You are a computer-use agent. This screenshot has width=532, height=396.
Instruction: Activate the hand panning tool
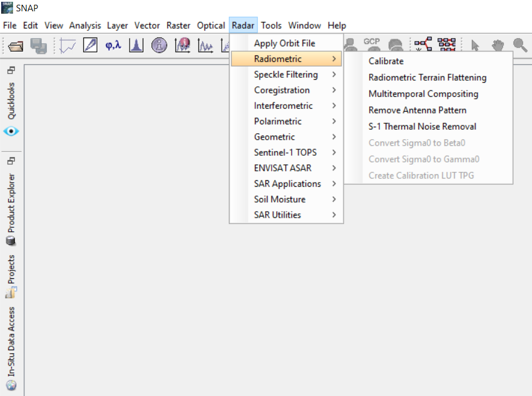point(498,45)
